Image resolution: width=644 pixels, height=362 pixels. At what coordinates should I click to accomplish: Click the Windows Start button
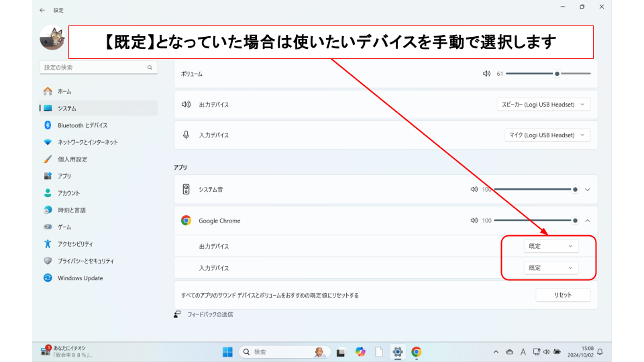click(x=227, y=352)
